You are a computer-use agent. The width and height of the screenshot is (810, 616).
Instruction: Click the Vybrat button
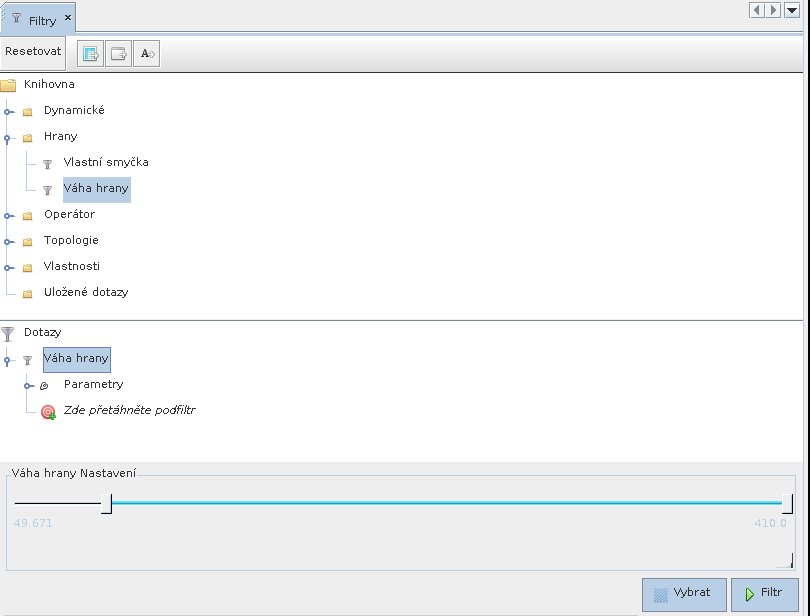pyautogui.click(x=684, y=594)
